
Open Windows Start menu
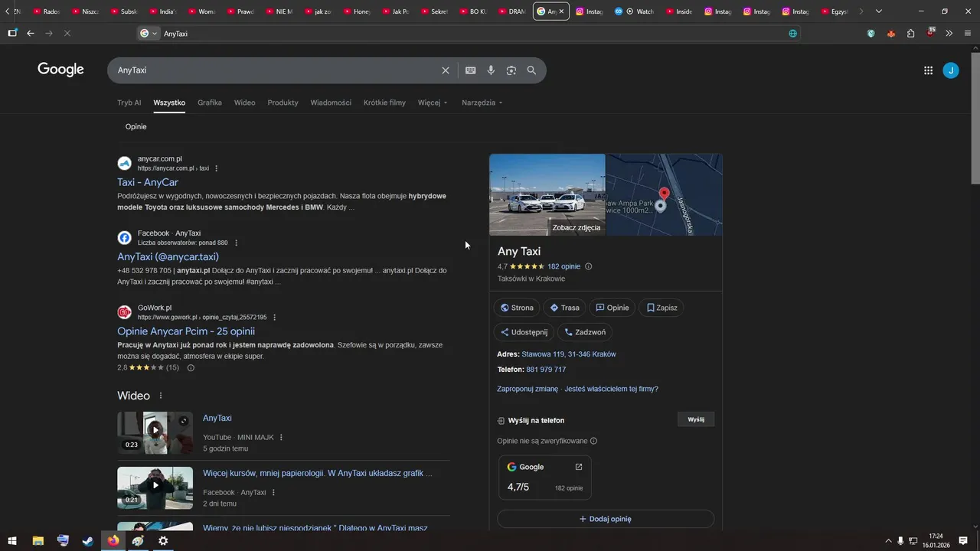12,541
